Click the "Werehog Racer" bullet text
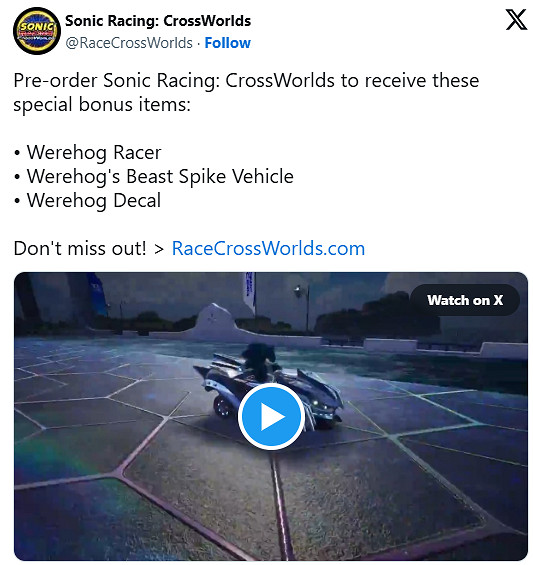 click(94, 152)
